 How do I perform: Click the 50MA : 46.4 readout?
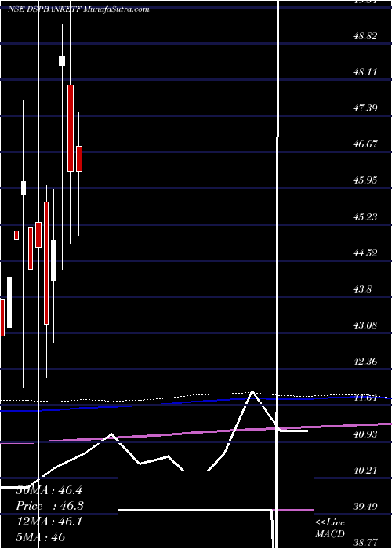pos(49,490)
